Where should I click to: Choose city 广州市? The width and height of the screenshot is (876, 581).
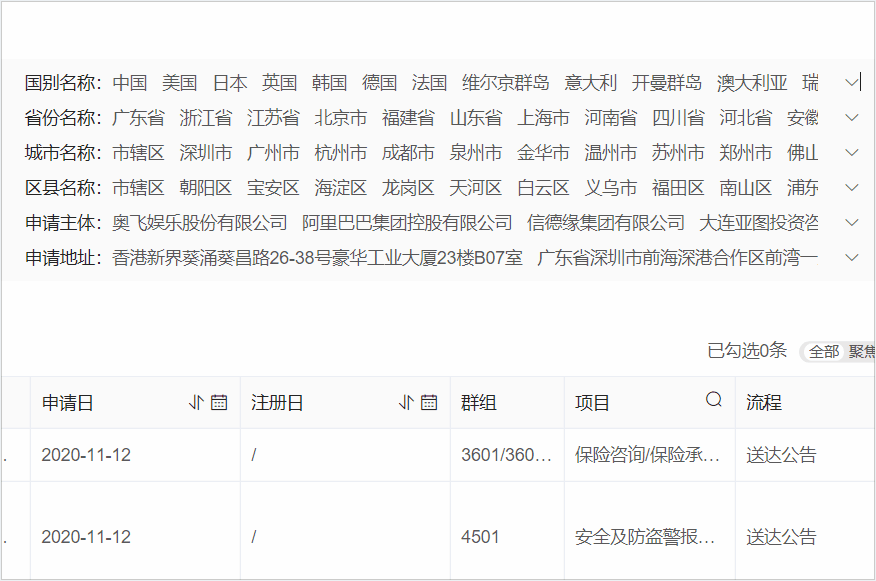[273, 153]
